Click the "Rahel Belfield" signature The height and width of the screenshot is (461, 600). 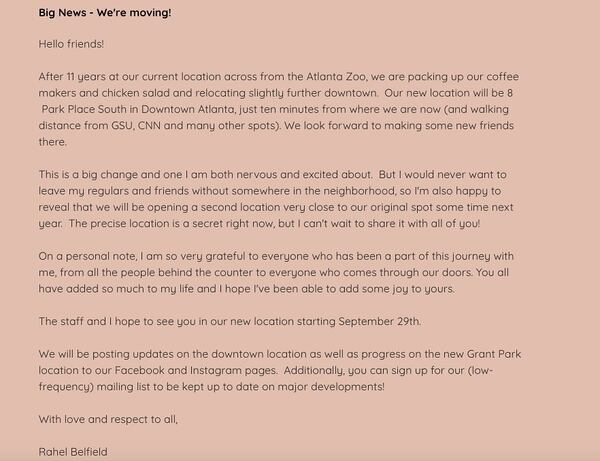coord(73,451)
